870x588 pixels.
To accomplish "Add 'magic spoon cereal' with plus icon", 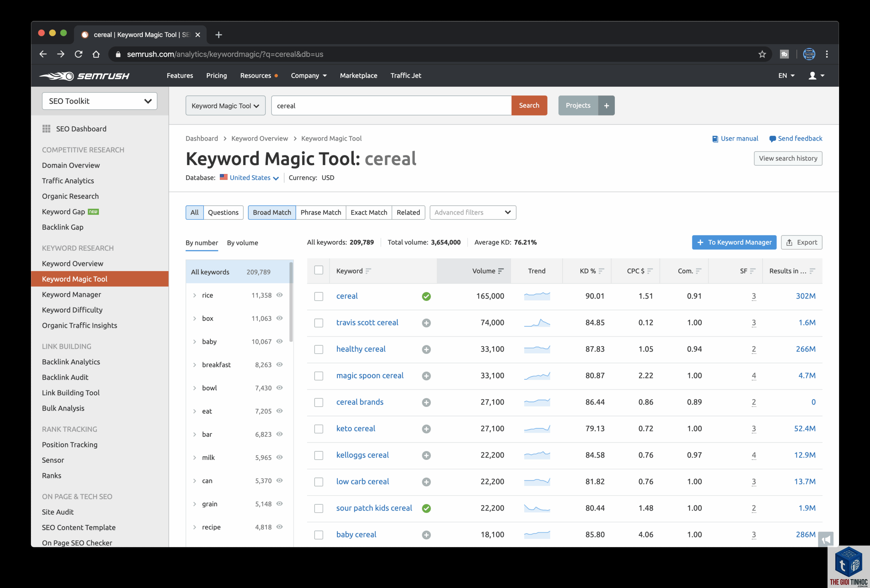I will 426,376.
